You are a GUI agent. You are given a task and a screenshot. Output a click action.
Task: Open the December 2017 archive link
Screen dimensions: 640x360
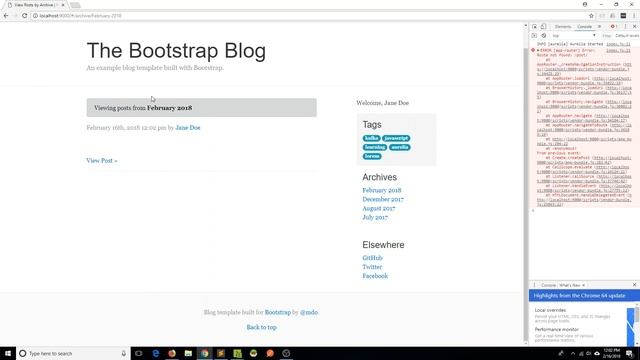point(383,199)
